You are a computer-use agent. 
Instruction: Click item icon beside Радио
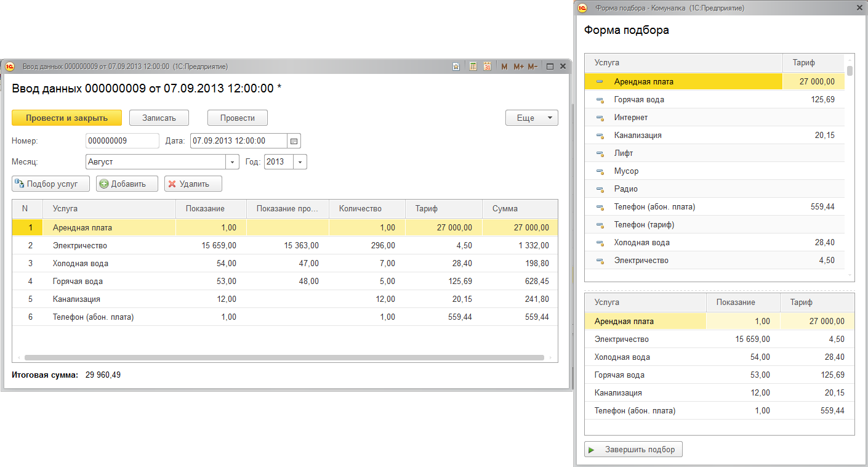coord(600,189)
